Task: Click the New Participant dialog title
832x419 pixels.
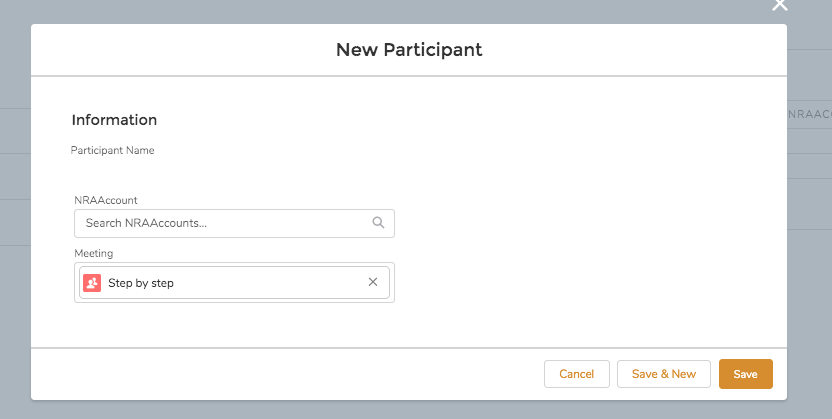Action: [409, 49]
